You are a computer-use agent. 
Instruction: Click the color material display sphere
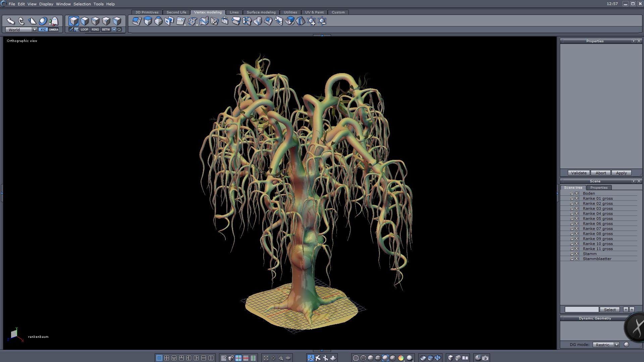[401, 358]
